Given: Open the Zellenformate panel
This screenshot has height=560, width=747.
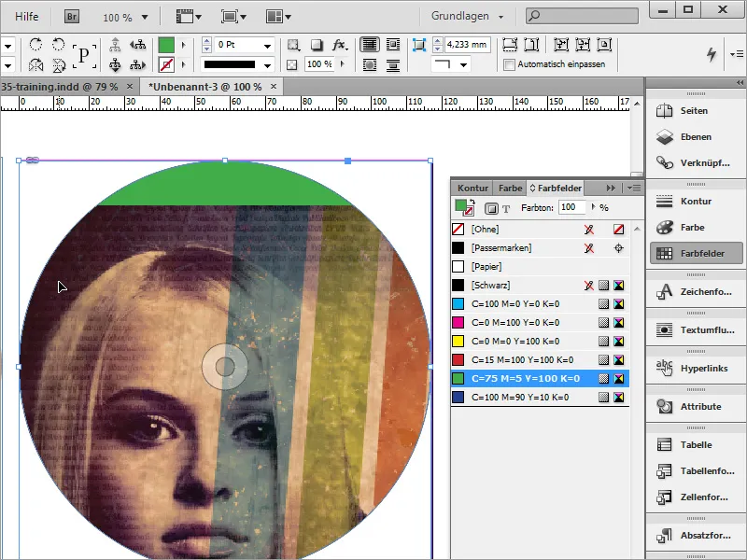Looking at the screenshot, I should pos(695,497).
